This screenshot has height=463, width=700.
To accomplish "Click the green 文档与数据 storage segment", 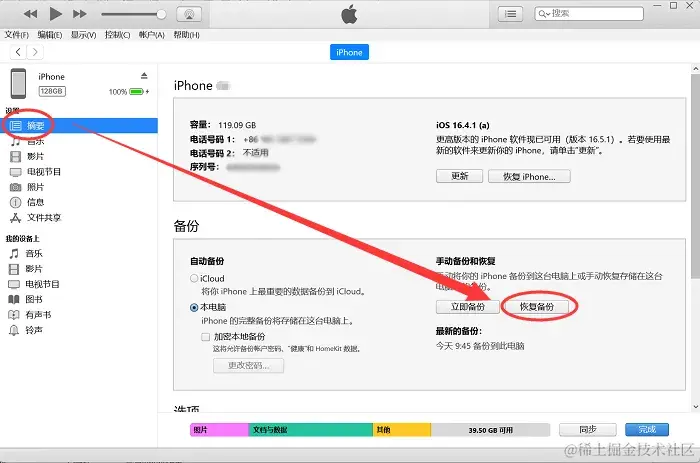I will click(x=310, y=430).
